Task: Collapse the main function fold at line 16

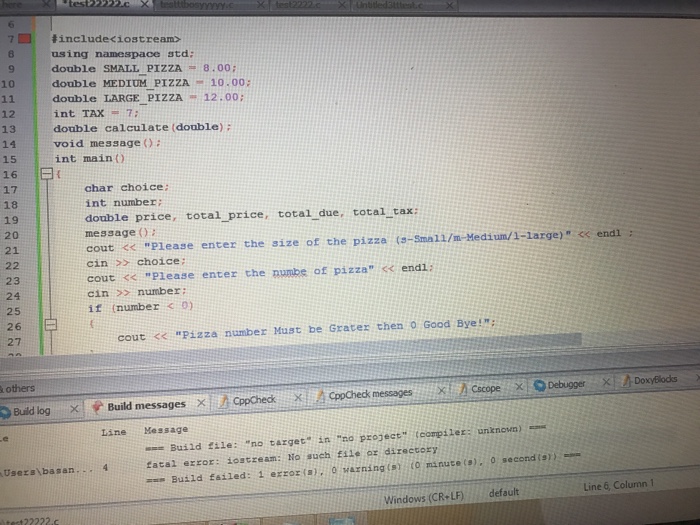Action: [x=47, y=173]
